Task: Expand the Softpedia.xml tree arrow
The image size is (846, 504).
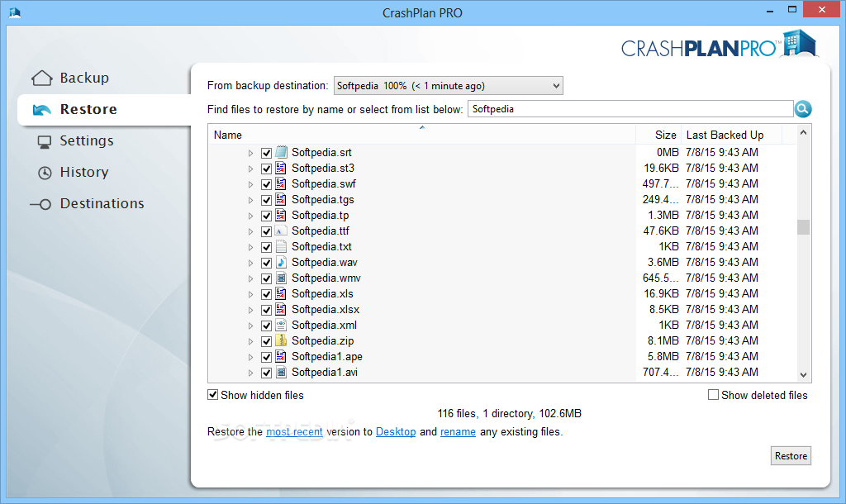Action: click(250, 326)
